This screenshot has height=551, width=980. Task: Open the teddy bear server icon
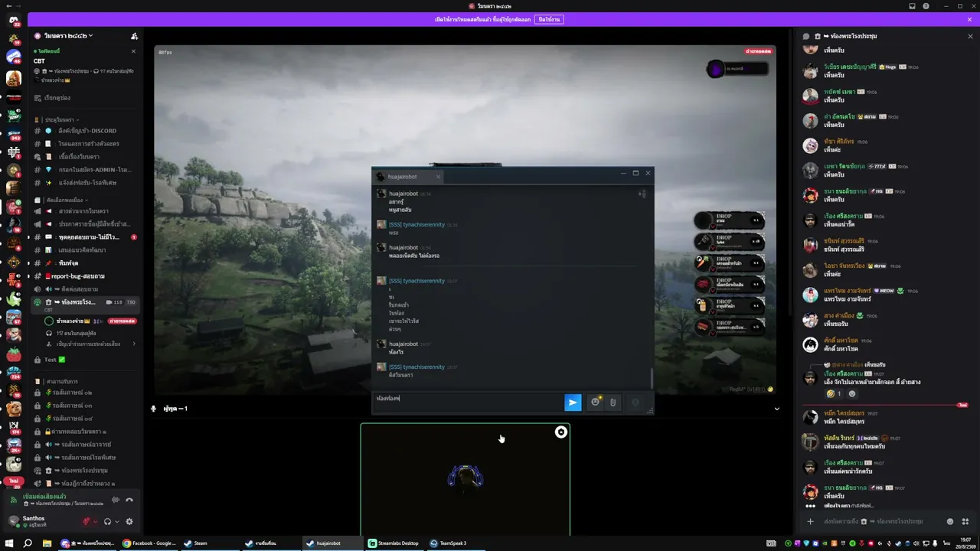14,408
